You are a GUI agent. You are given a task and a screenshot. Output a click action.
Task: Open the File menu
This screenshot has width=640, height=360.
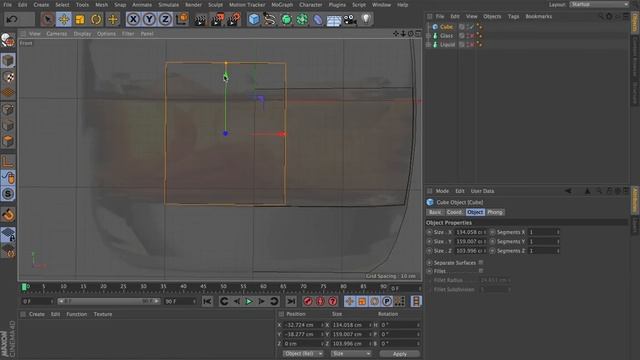click(7, 5)
